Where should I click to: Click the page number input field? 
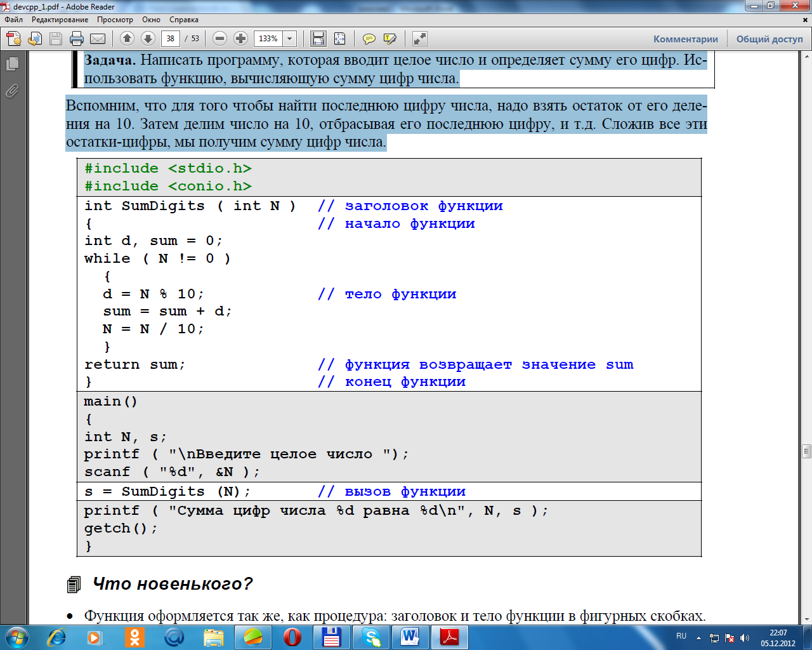[170, 39]
